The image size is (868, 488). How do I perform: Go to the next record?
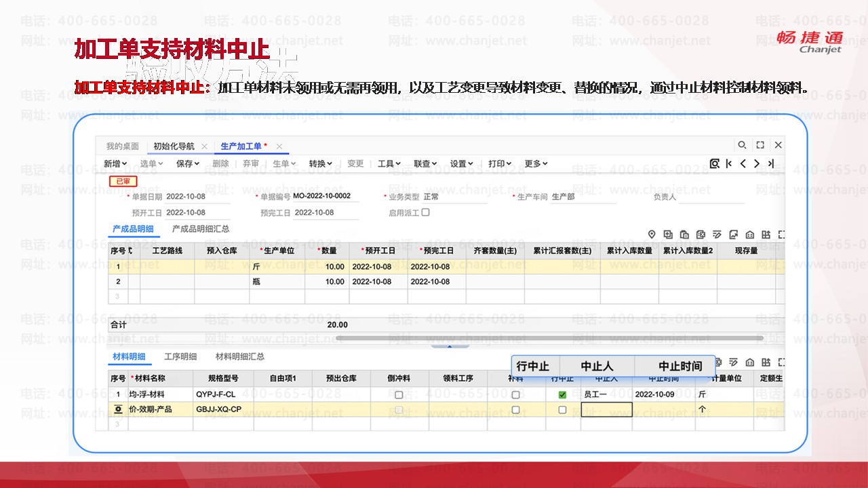point(757,163)
